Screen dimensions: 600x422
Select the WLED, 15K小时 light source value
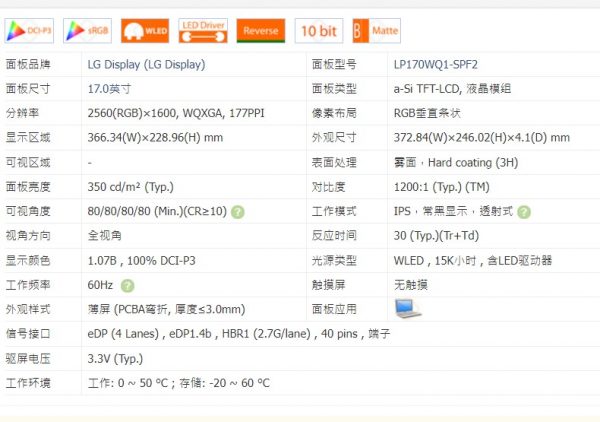[x=473, y=261]
